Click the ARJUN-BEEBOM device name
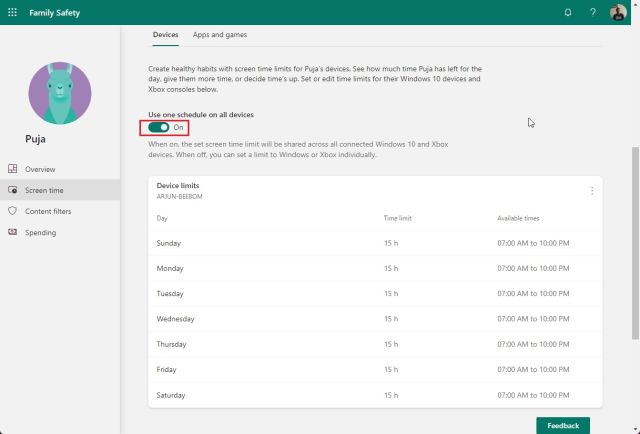Viewport: 640px width, 434px height. point(179,196)
